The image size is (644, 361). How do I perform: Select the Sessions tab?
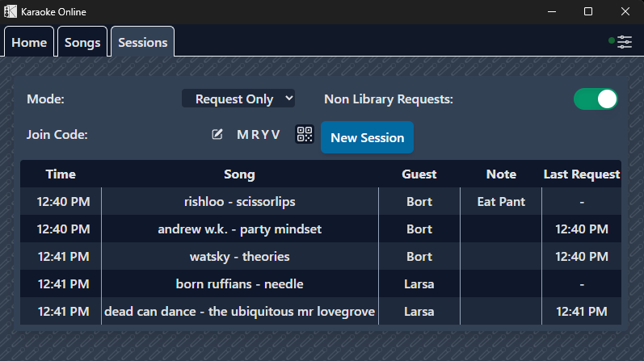142,42
